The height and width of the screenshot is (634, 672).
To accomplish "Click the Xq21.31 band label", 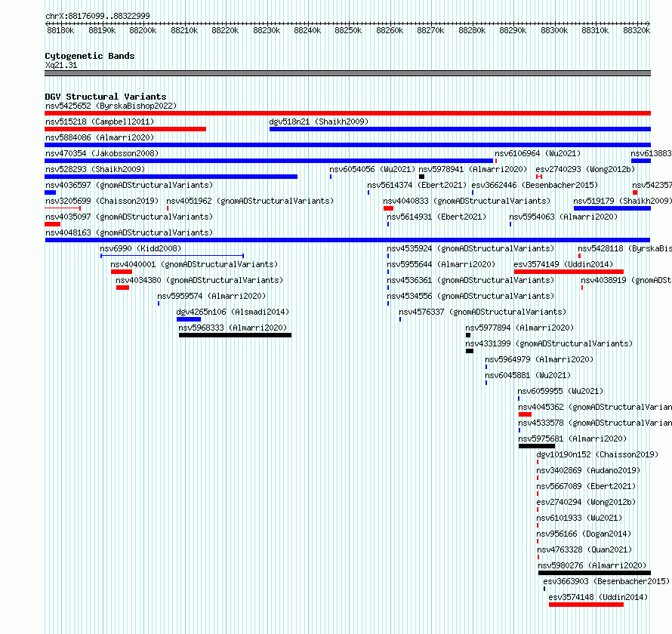I will point(61,65).
